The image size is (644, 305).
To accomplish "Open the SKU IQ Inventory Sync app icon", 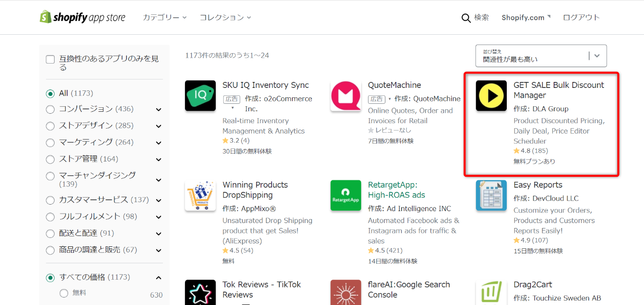I will 200,95.
